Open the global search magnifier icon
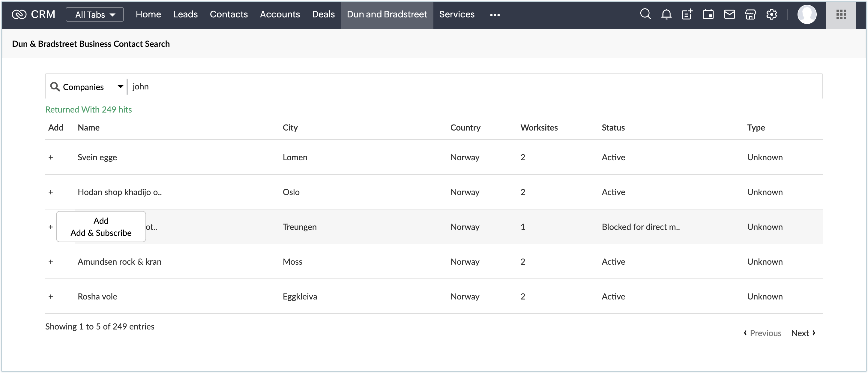 click(x=645, y=14)
